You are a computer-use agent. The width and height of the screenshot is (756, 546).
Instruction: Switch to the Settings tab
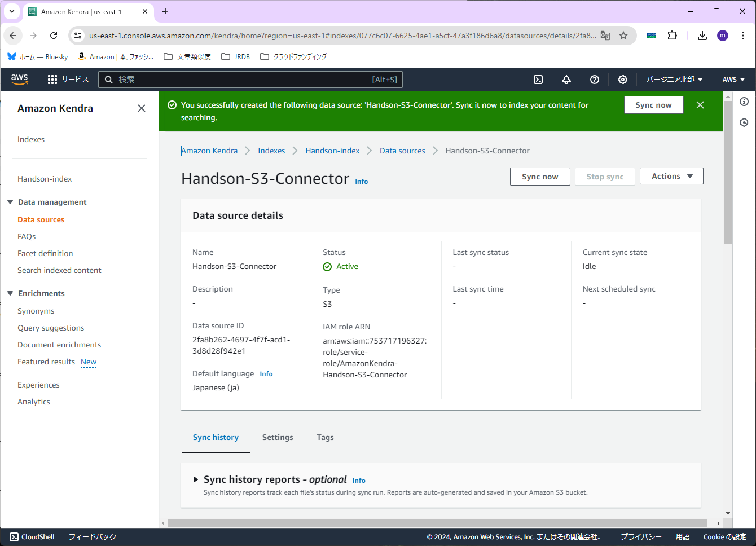coord(278,437)
